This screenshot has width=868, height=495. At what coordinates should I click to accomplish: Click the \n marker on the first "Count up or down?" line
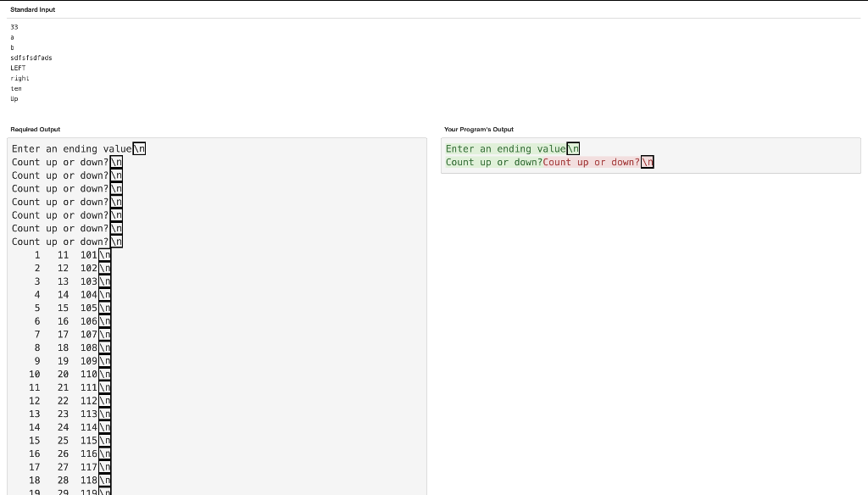(x=117, y=162)
